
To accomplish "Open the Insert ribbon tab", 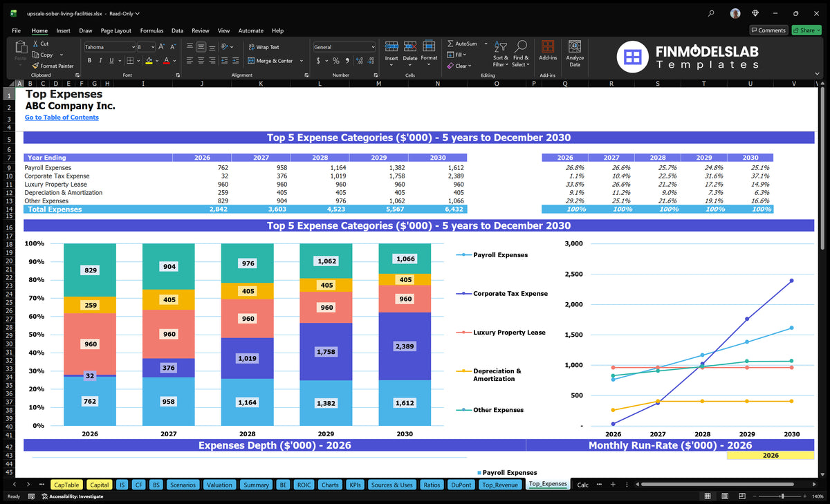I will 63,30.
